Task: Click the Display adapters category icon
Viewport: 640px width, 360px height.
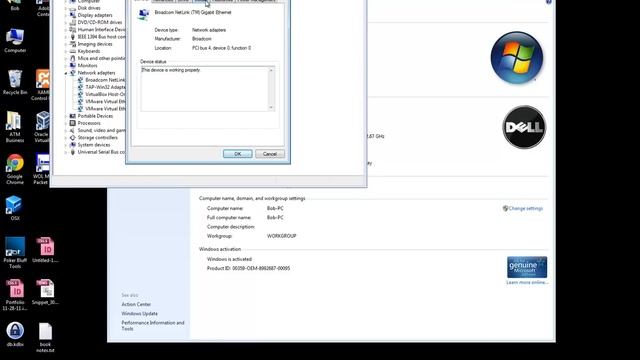Action: (73, 15)
